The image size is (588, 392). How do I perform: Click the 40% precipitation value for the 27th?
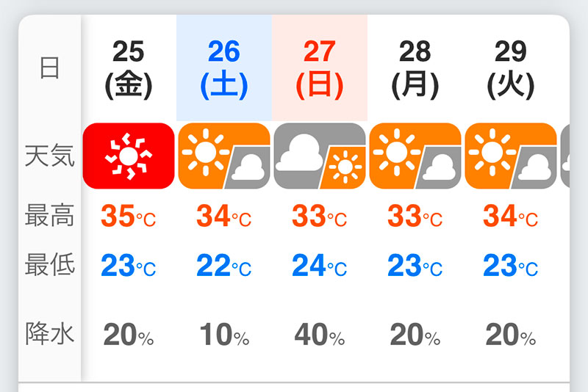320,335
